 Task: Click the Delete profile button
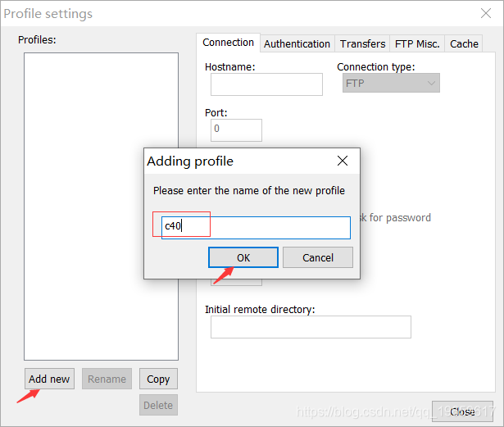[158, 405]
